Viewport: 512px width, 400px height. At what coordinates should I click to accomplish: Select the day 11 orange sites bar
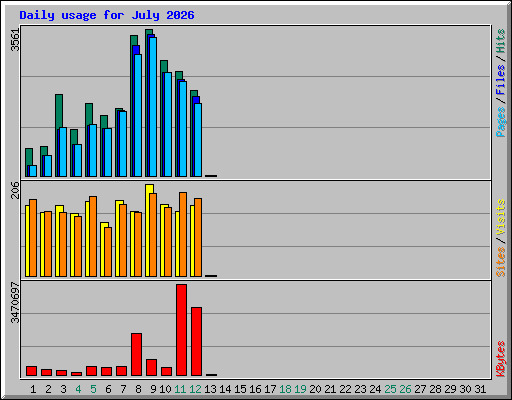coord(183,234)
